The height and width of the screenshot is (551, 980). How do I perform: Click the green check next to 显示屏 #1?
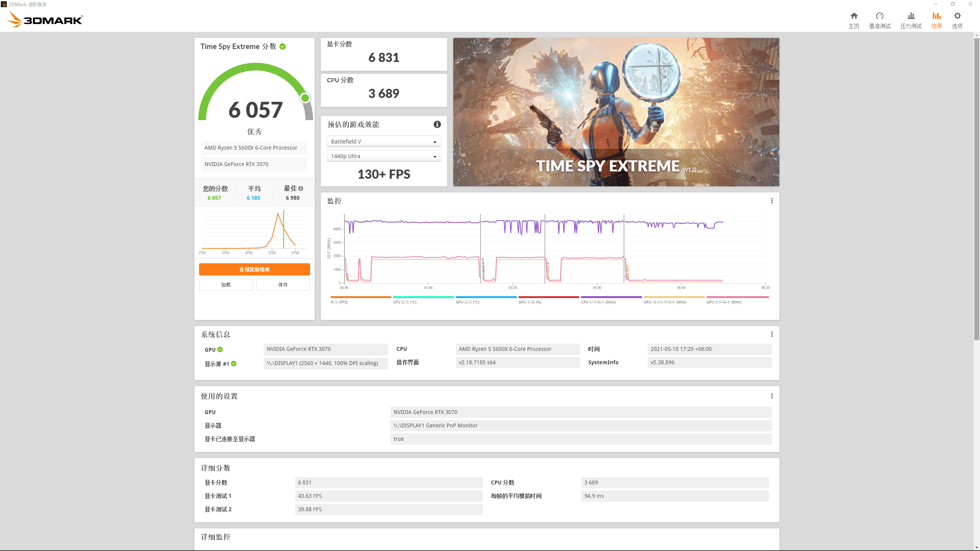point(234,364)
